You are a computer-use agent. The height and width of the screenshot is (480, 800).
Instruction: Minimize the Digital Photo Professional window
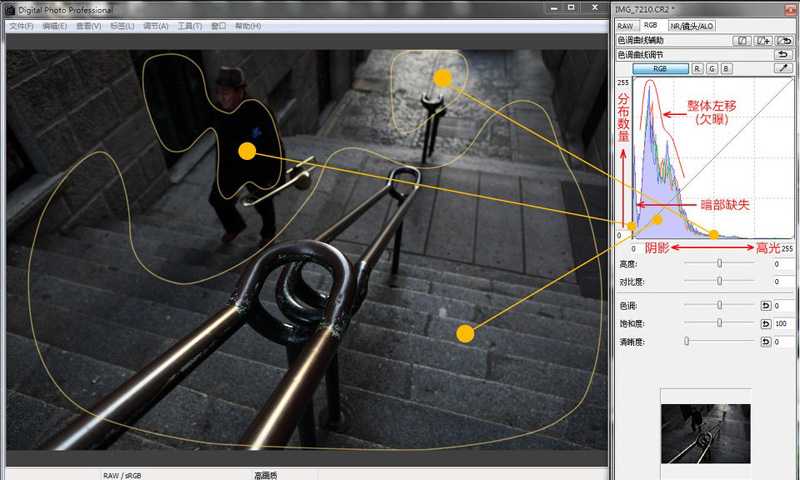tap(555, 8)
